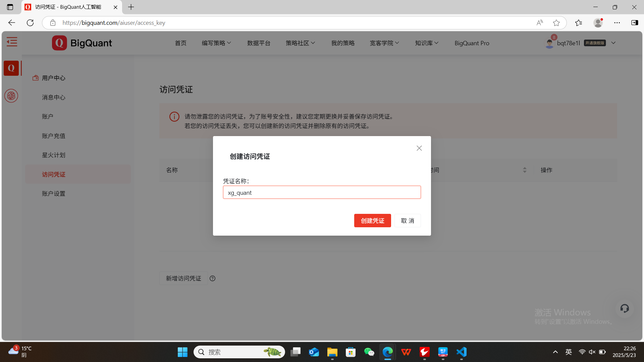Go to 数据平台 in the navigation

(x=259, y=43)
